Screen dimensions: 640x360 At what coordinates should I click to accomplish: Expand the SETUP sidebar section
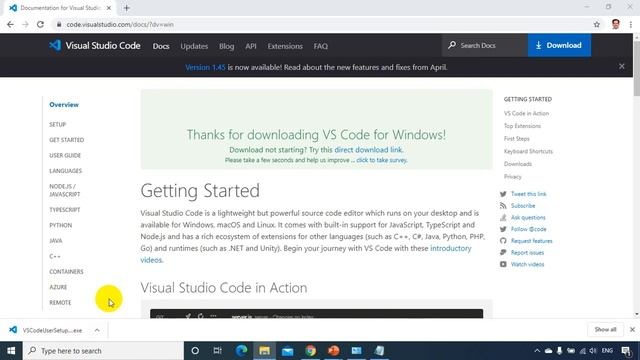(58, 124)
